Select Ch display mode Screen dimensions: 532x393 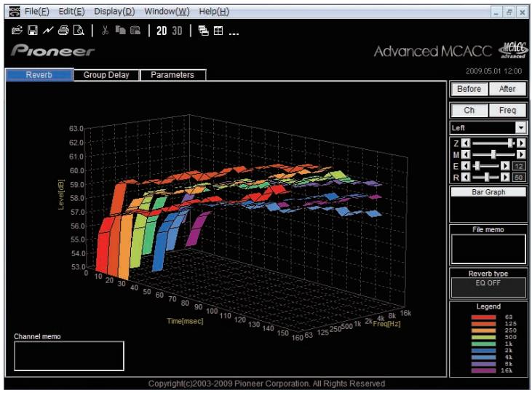(469, 111)
